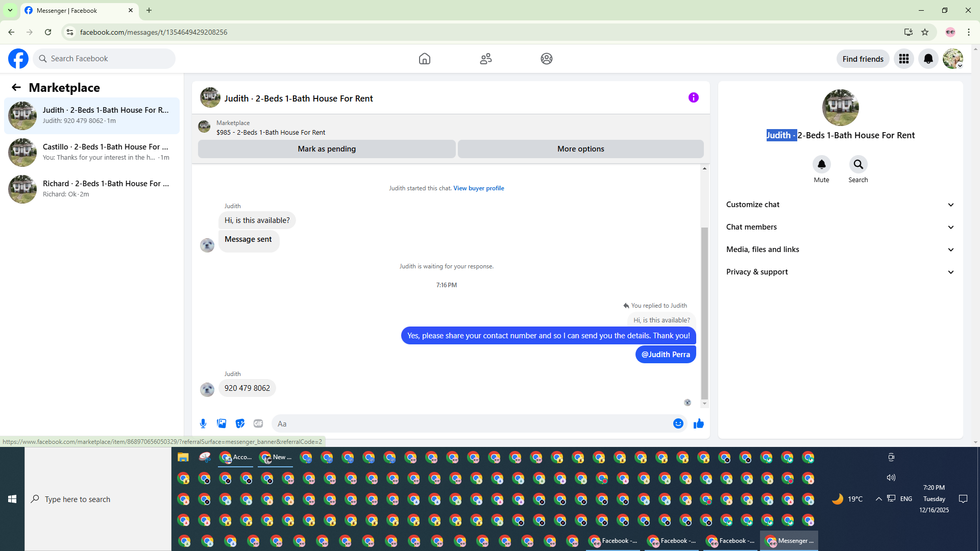Open the taskbar volume icon
This screenshot has width=980, height=551.
[x=891, y=478]
